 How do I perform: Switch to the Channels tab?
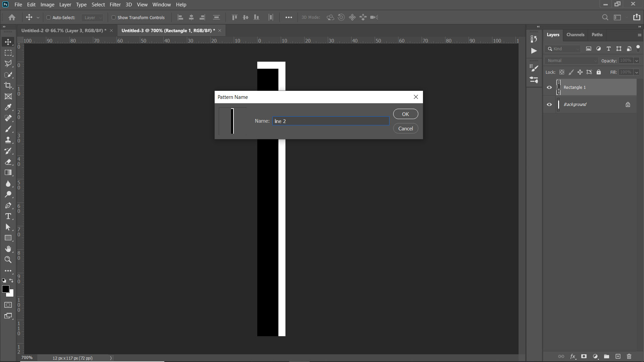pyautogui.click(x=575, y=35)
